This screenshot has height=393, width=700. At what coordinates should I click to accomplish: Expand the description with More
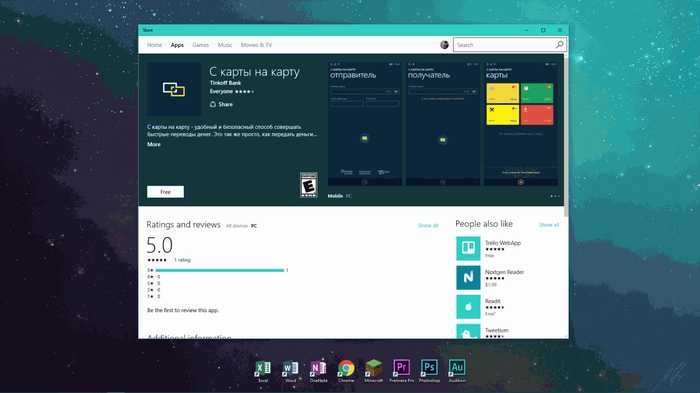154,144
